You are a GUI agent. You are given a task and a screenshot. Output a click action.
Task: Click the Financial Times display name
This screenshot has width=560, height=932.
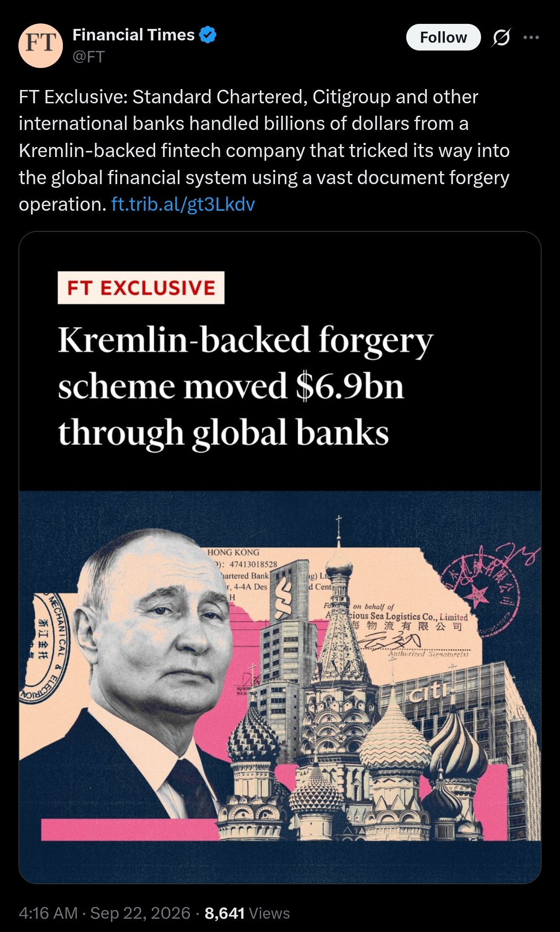pyautogui.click(x=134, y=35)
